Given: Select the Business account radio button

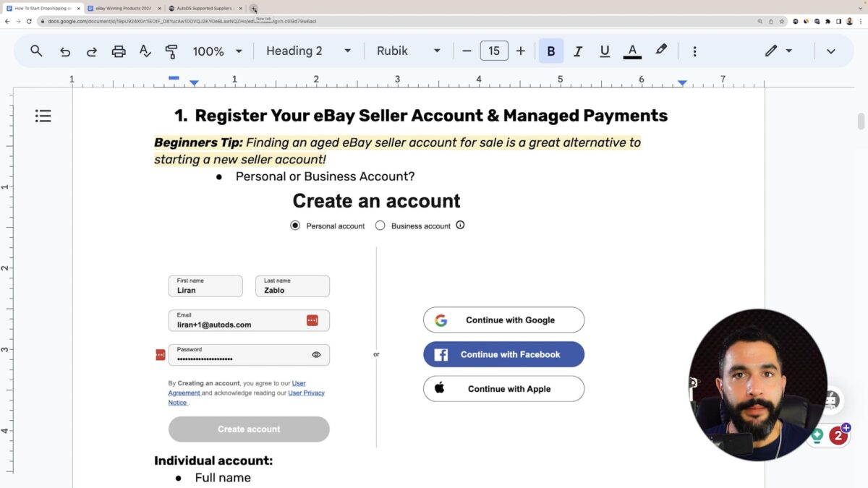Looking at the screenshot, I should [380, 226].
